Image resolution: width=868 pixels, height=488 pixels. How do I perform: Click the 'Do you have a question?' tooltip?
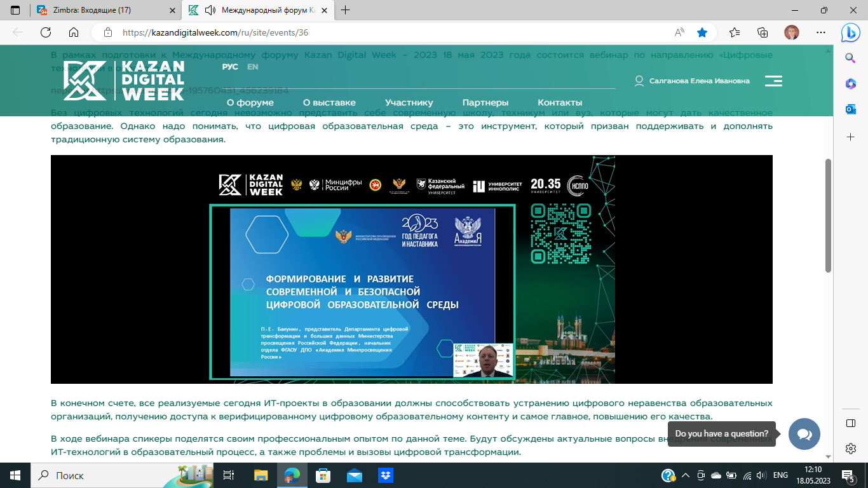point(722,434)
